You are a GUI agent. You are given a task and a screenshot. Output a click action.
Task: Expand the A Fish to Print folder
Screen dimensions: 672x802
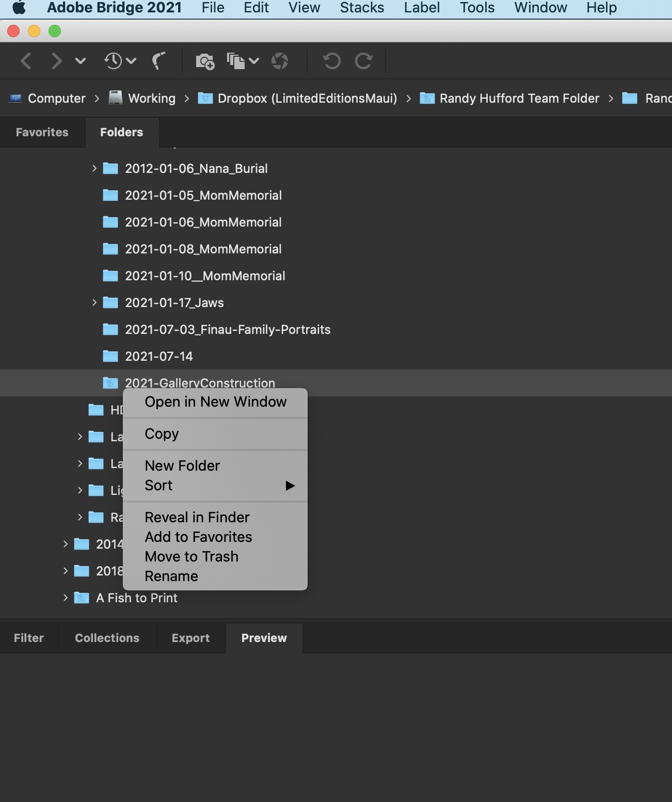pyautogui.click(x=65, y=598)
